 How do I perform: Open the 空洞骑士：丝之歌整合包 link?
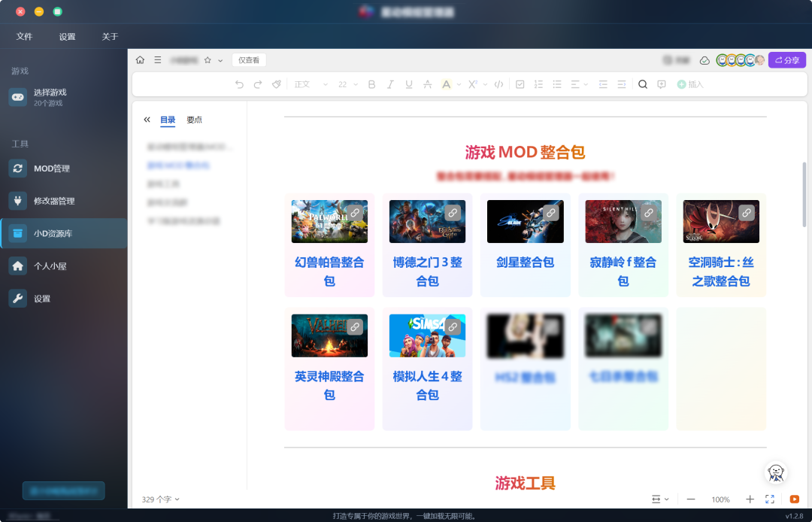pyautogui.click(x=721, y=272)
